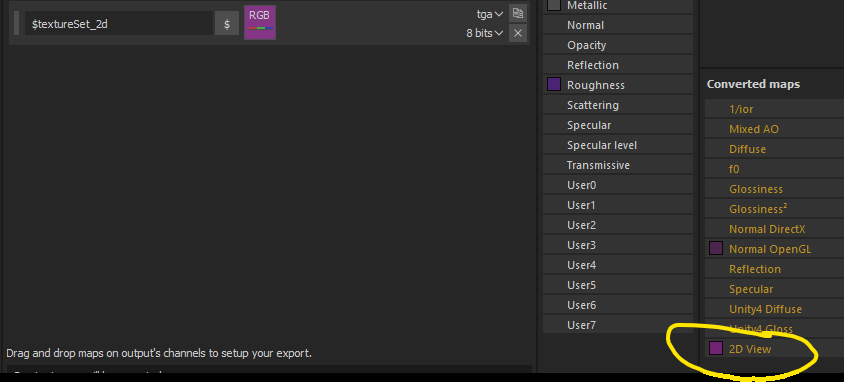The height and width of the screenshot is (382, 844).
Task: Select the Glossiness² converted map
Action: 775,209
